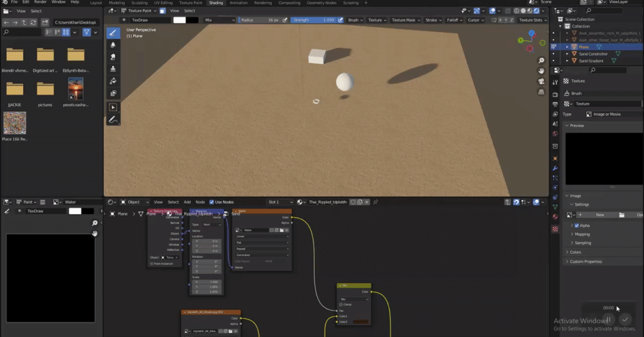Open the Cursor popover in header

click(476, 20)
